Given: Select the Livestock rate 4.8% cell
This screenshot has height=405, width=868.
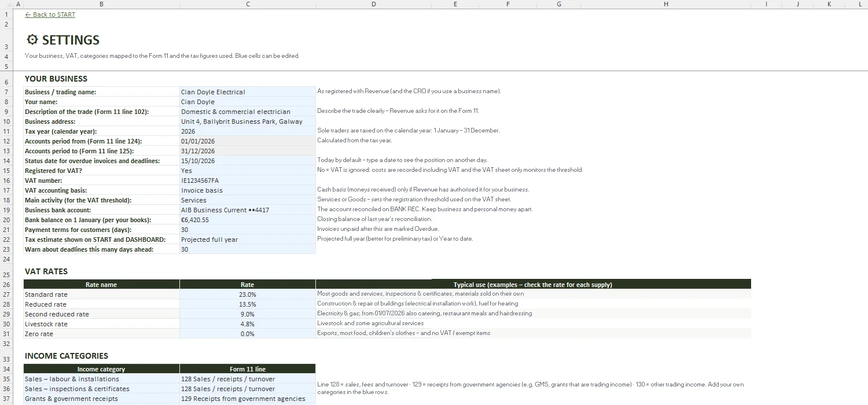Looking at the screenshot, I should [x=248, y=324].
